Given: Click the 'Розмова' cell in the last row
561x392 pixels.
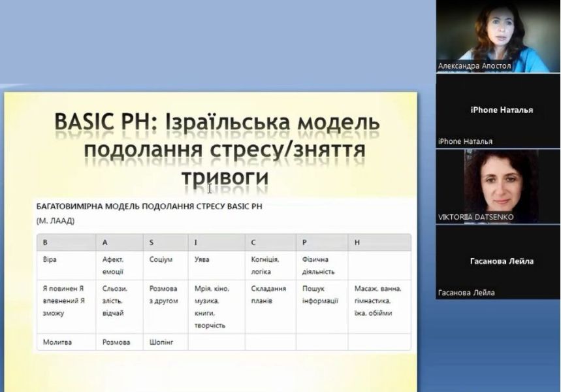Looking at the screenshot, I should pyautogui.click(x=120, y=342).
